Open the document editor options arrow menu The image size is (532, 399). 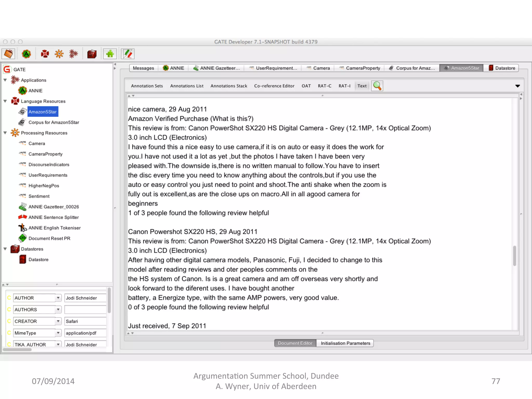click(517, 86)
